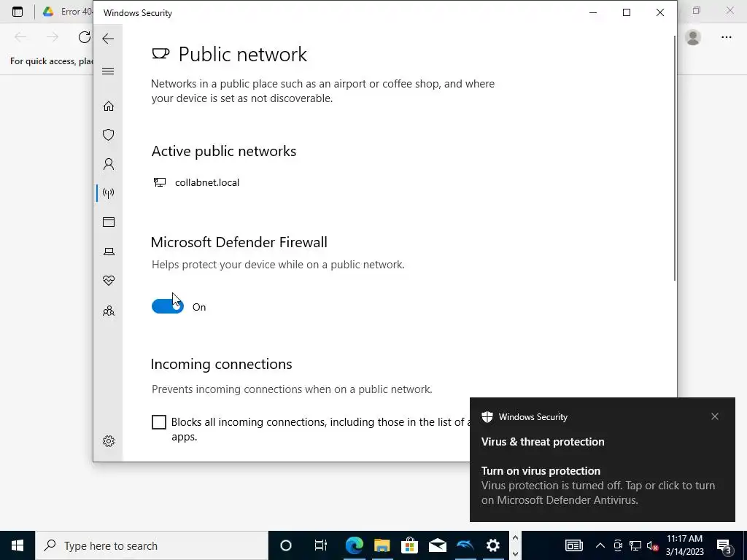747x560 pixels.
Task: Open Settings gear in Windows Security sidebar
Action: coord(109,441)
